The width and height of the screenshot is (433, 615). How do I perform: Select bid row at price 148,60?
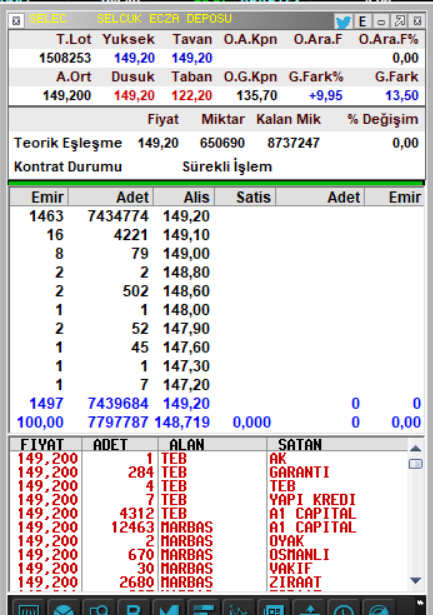click(216, 291)
